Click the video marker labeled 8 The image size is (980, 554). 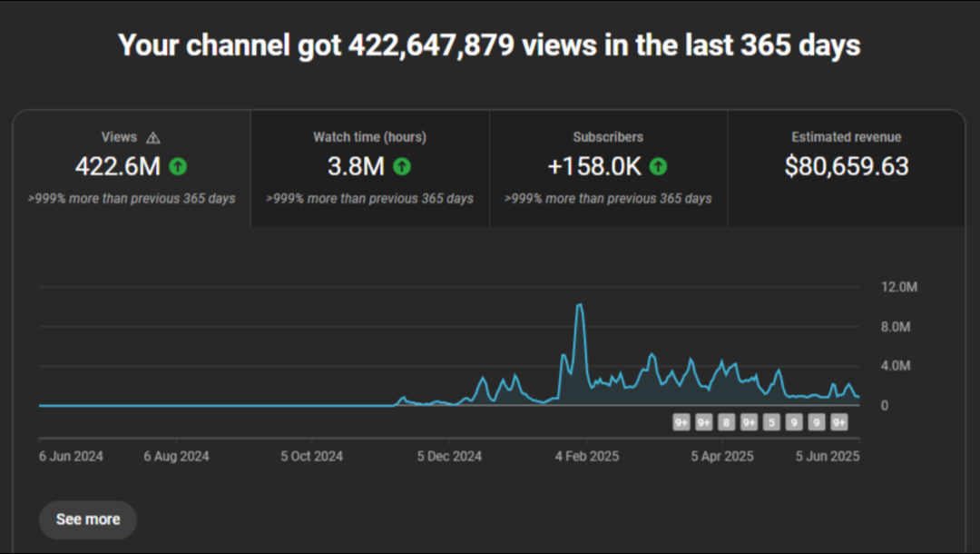[x=726, y=422]
